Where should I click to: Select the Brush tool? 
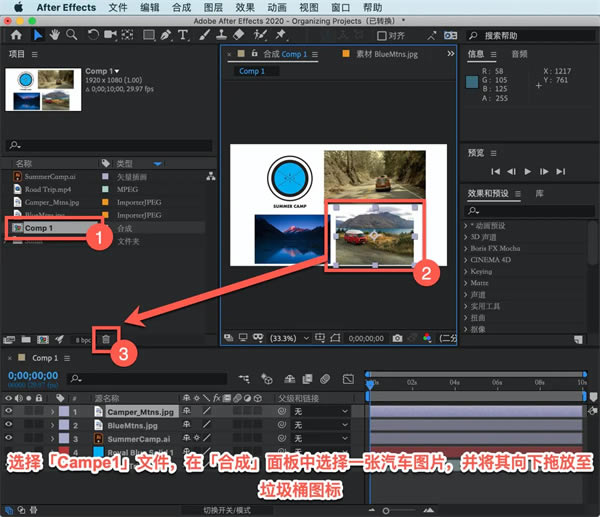205,35
